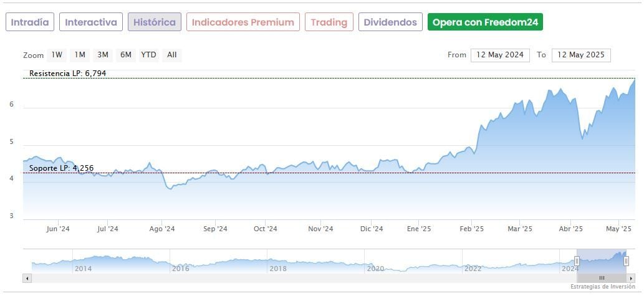Screen dimensions: 644x296
Task: Zoom chart to YTD
Action: [x=148, y=55]
